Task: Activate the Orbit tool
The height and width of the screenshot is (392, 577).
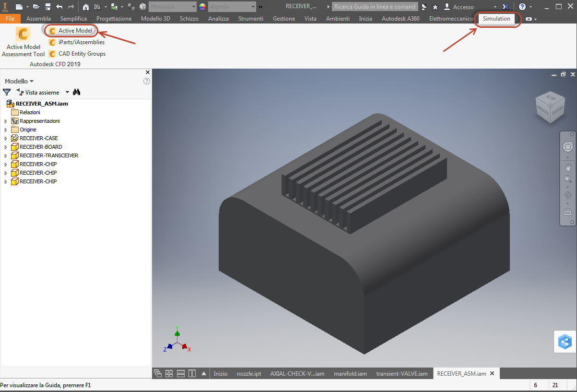Action: point(568,195)
